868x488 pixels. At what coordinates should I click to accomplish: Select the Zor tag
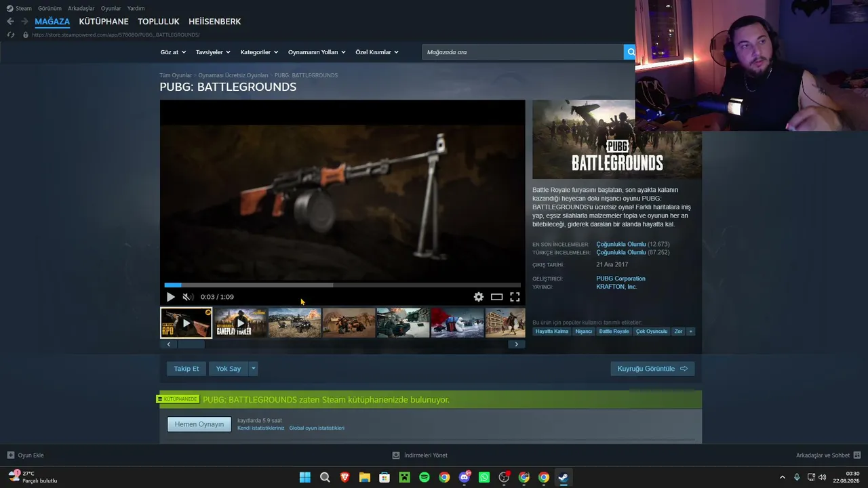(x=678, y=331)
